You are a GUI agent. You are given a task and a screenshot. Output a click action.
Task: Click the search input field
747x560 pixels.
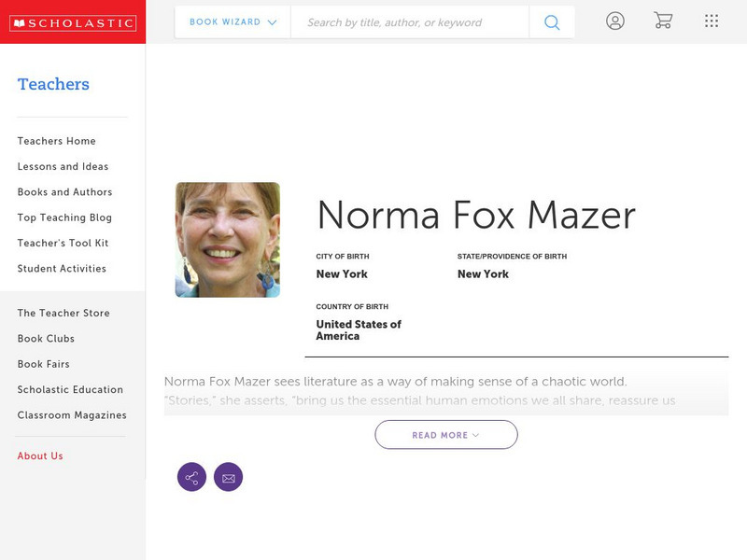coord(411,21)
